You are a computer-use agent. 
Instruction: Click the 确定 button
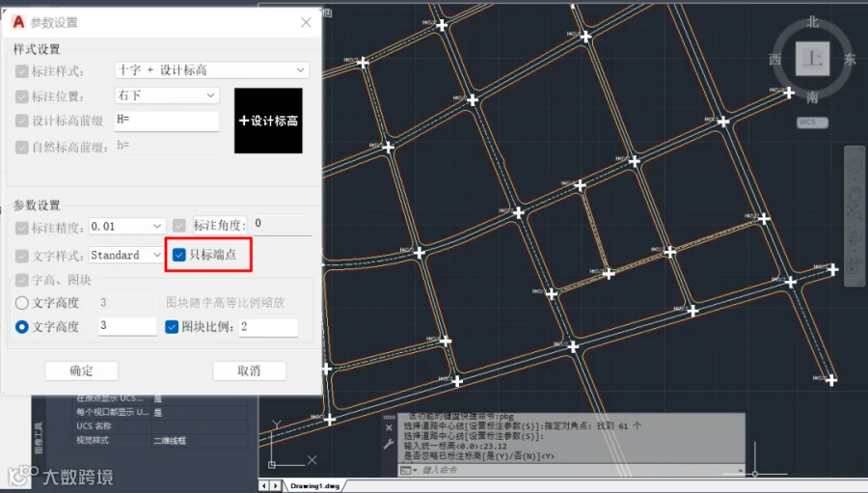pyautogui.click(x=81, y=370)
